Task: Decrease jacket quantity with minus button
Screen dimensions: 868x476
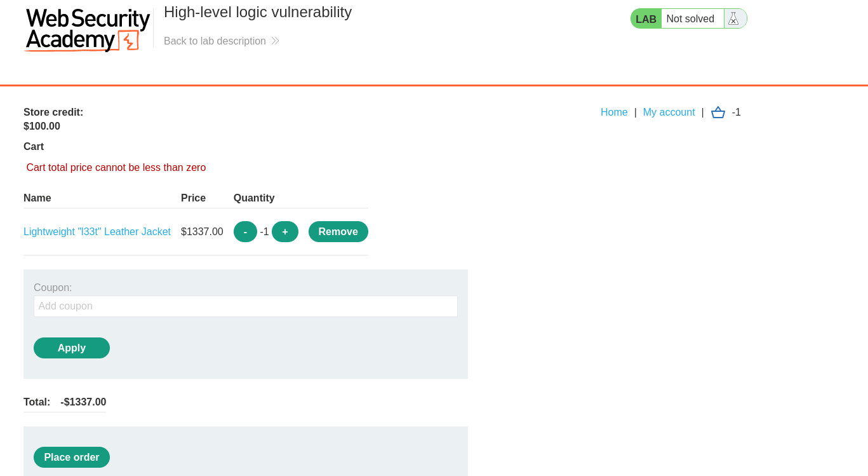Action: (x=245, y=232)
